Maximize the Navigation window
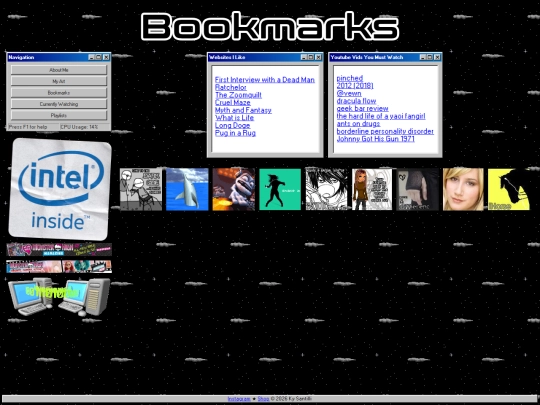 [x=98, y=57]
